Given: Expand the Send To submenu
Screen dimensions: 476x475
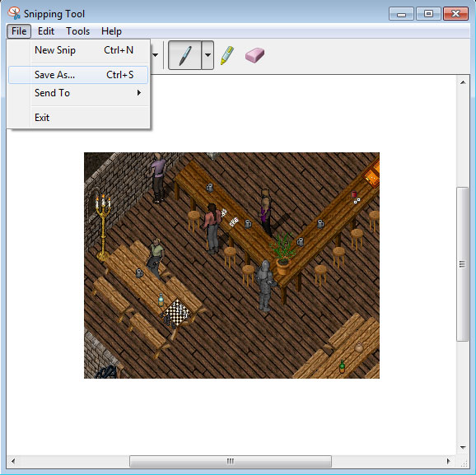Looking at the screenshot, I should click(78, 93).
